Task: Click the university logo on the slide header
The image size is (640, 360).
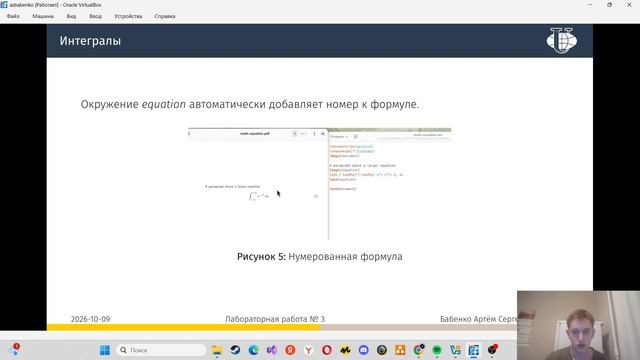Action: pos(562,40)
